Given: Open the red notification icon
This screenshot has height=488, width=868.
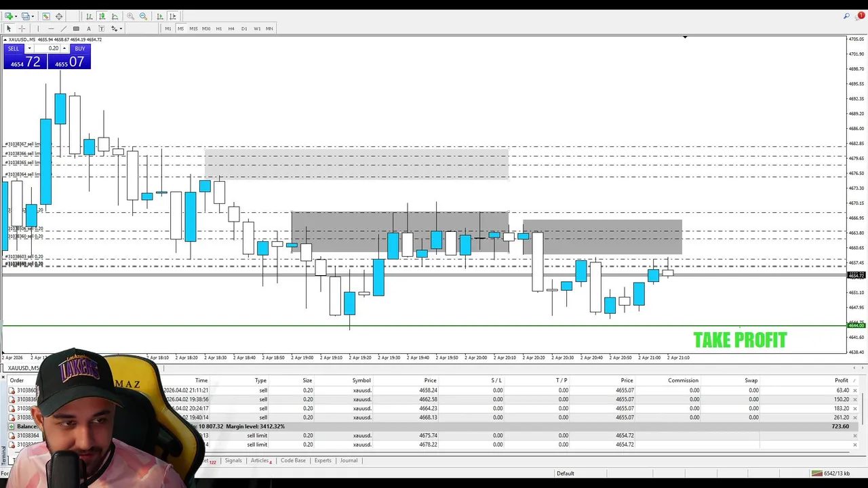Looking at the screenshot, I should pyautogui.click(x=861, y=16).
